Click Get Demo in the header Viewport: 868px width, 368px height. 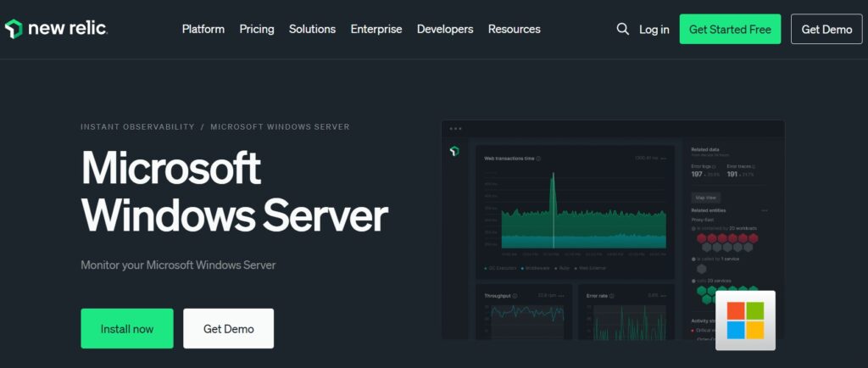tap(826, 30)
